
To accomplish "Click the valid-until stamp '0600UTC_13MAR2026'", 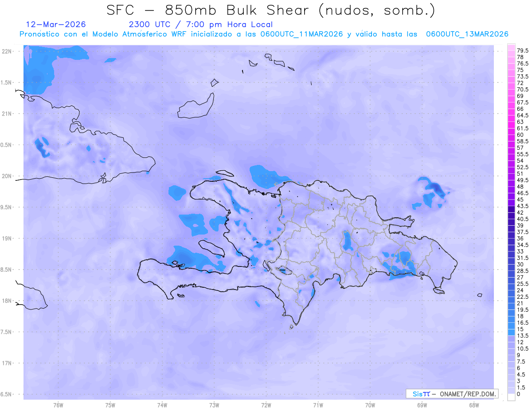I will 467,34.
